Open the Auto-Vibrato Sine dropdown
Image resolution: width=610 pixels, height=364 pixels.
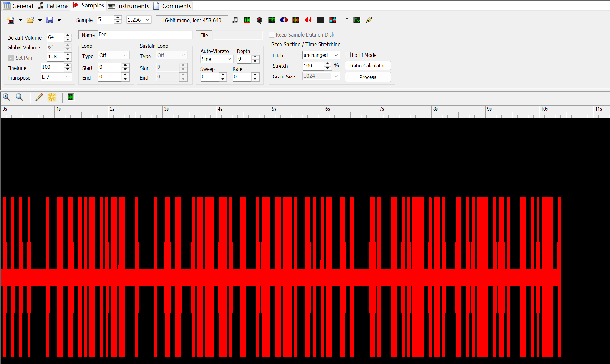216,59
